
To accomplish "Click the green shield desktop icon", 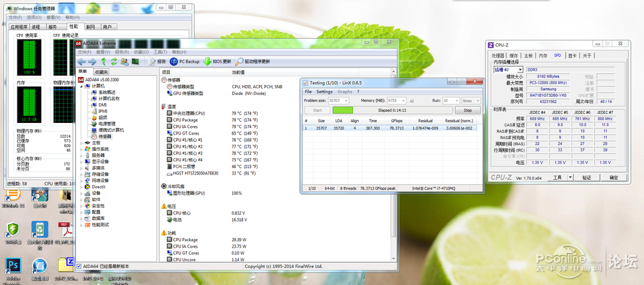I will 13,233.
